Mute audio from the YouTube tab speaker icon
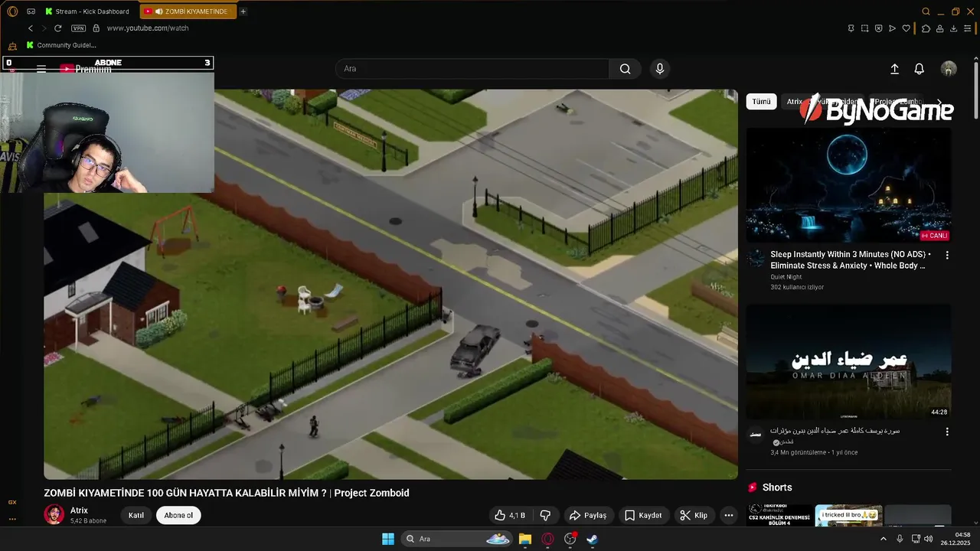 (x=159, y=11)
